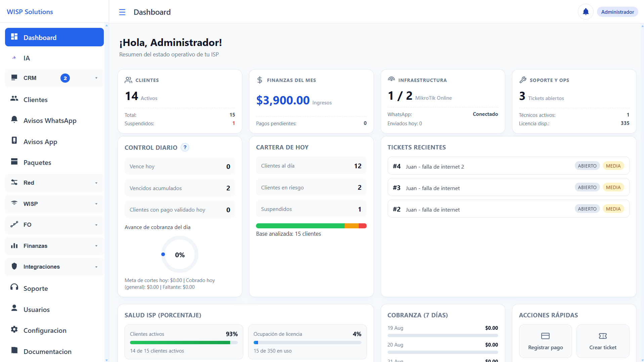Click the ABIERTO badge on ticket #3
The image size is (644, 362).
click(x=587, y=187)
